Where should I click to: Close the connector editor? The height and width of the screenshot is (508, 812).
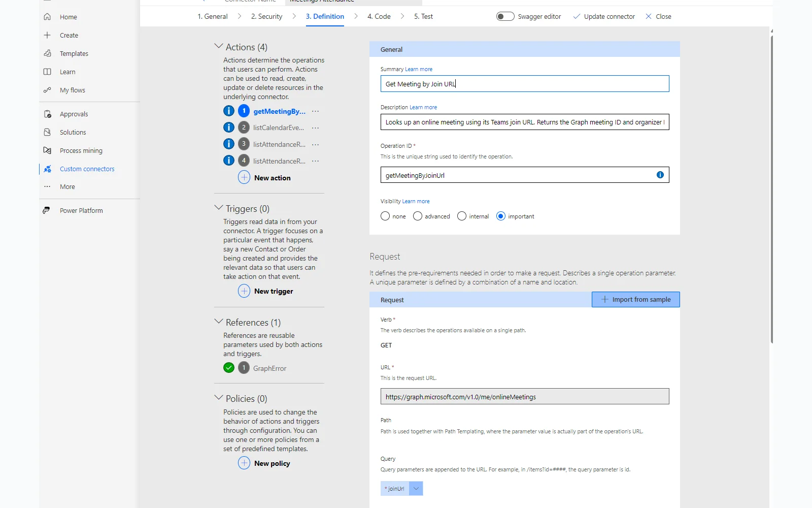pos(658,16)
